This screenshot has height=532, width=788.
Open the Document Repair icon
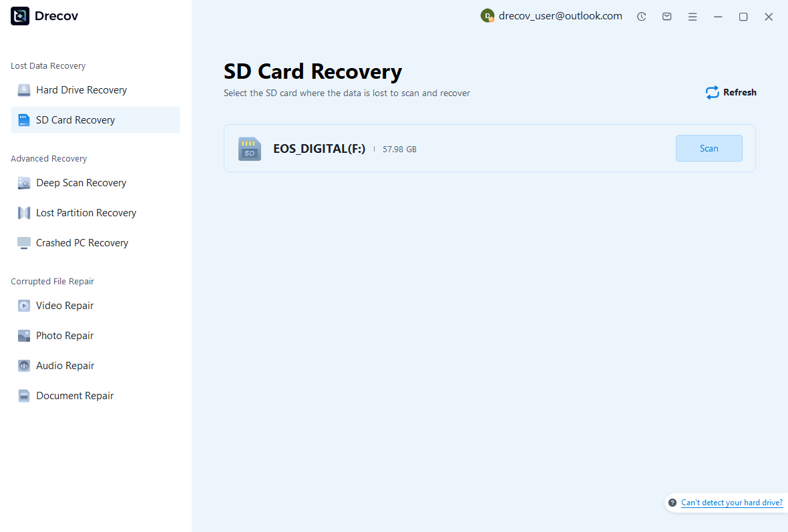click(x=24, y=395)
